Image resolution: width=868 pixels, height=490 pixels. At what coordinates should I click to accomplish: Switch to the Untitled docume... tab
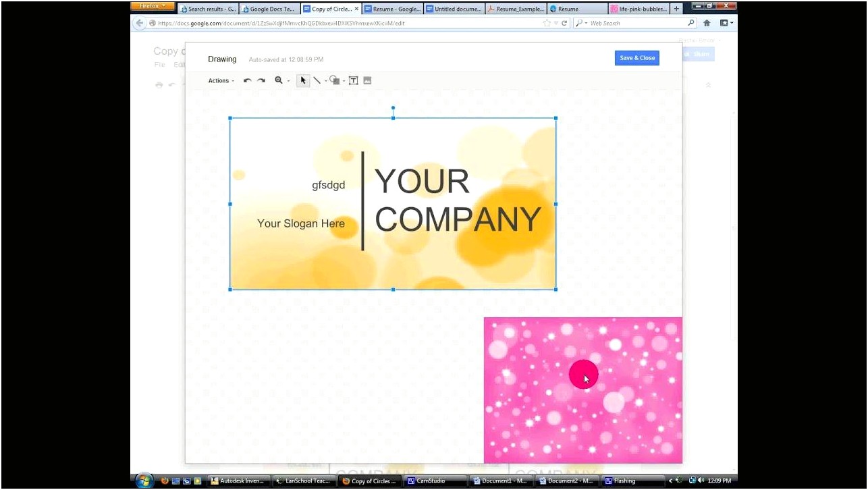point(454,9)
